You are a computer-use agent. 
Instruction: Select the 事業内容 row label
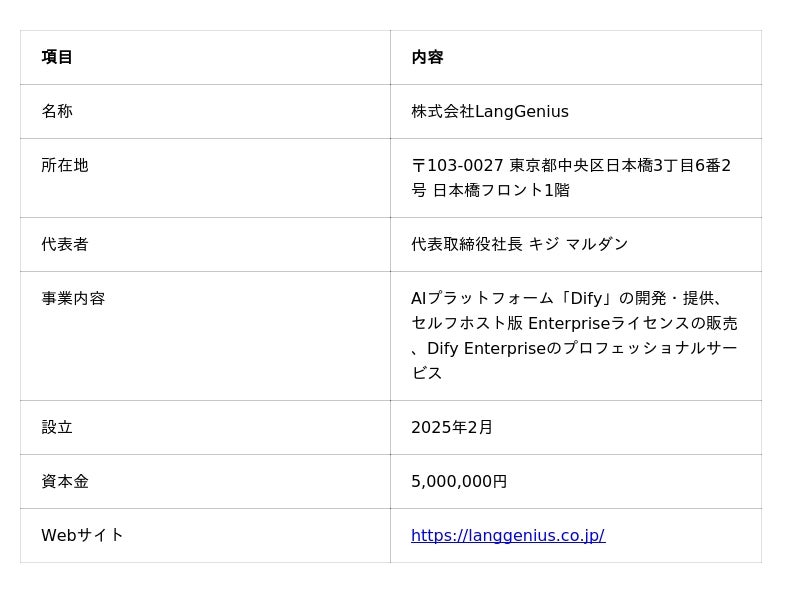(x=73, y=298)
